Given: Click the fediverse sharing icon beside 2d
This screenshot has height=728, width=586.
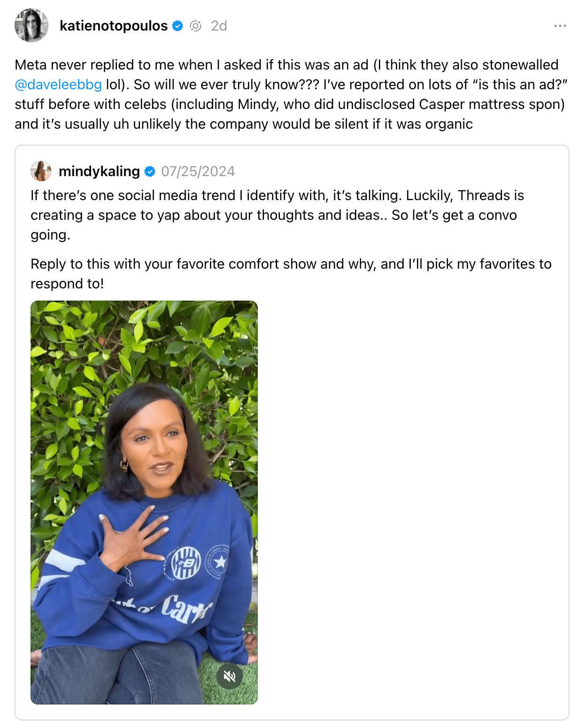Looking at the screenshot, I should point(196,26).
